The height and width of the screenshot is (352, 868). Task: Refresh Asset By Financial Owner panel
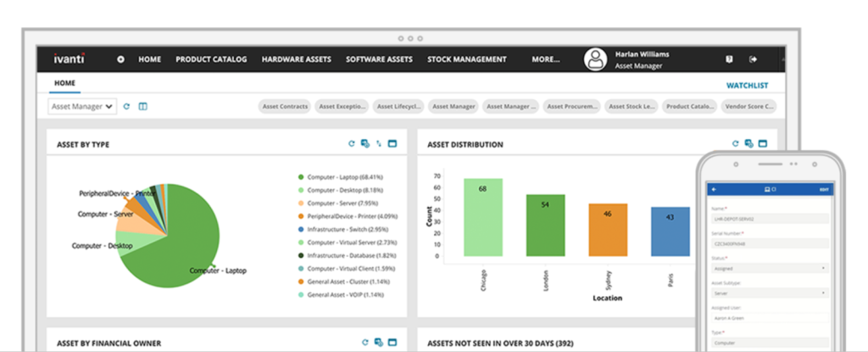[364, 343]
